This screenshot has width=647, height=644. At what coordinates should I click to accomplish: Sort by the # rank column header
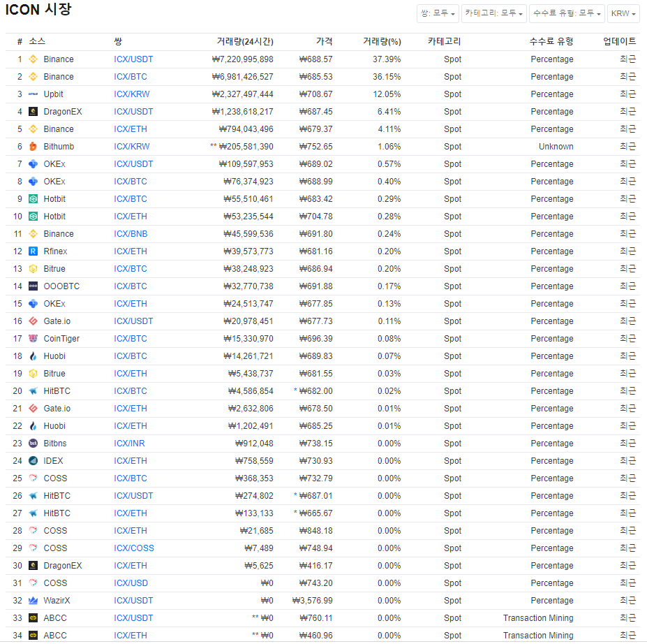coord(20,42)
